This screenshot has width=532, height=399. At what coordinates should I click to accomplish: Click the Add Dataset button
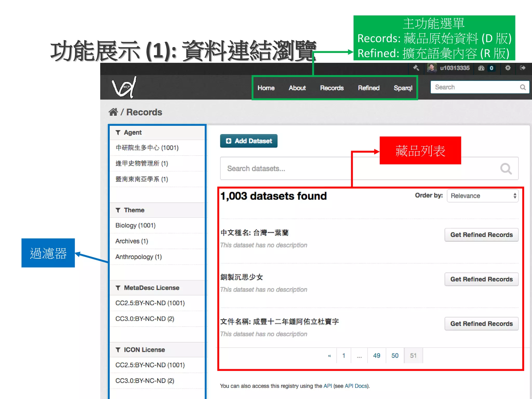pos(249,141)
